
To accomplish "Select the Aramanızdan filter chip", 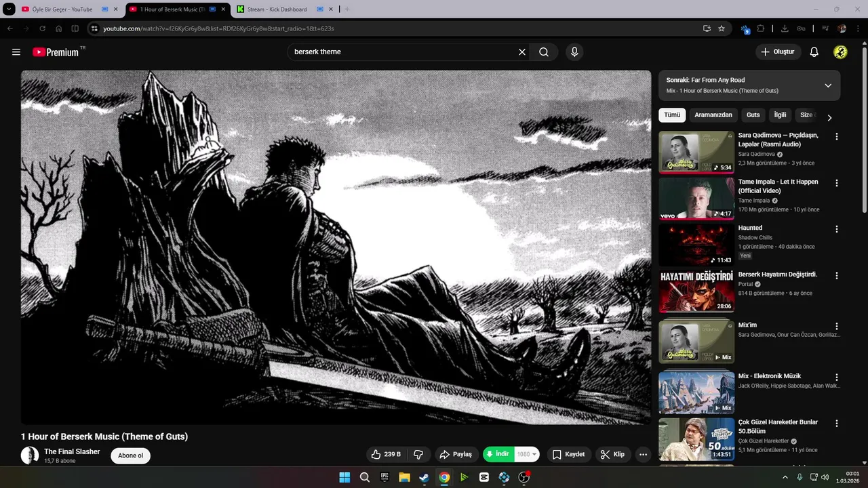I will (713, 115).
